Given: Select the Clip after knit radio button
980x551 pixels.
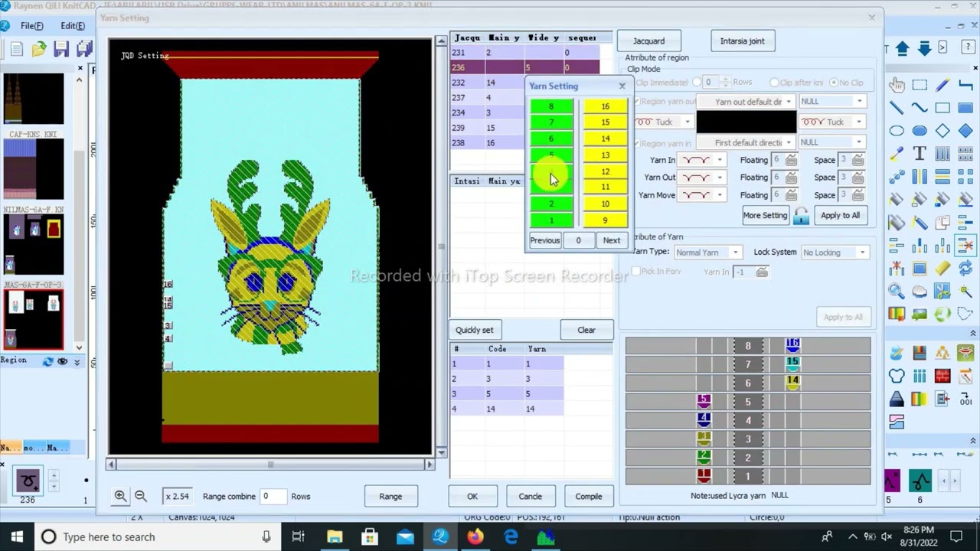Looking at the screenshot, I should [774, 83].
